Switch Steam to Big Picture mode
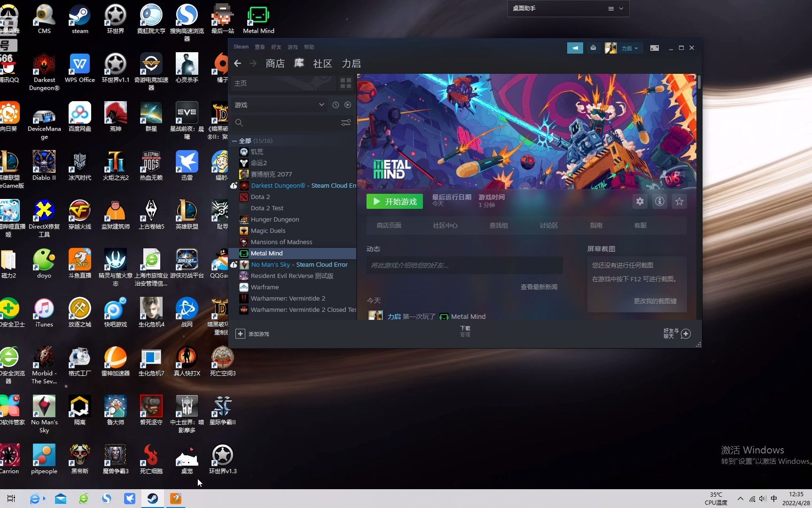Image resolution: width=812 pixels, height=508 pixels. [654, 48]
